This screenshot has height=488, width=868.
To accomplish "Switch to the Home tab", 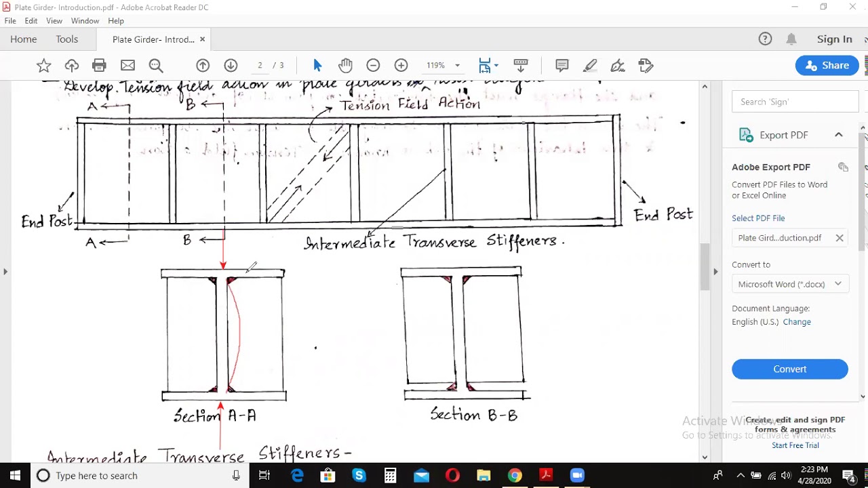I will [24, 39].
